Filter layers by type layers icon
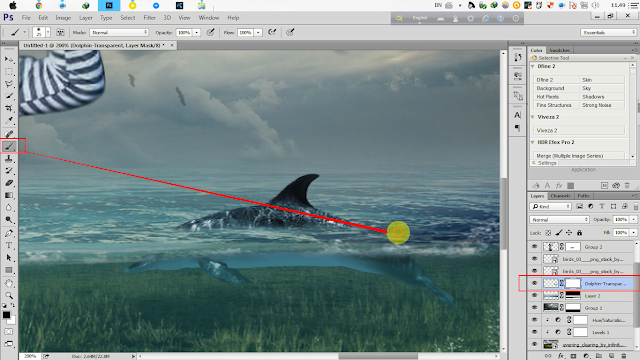Viewport: 640px width, 360px height. 602,207
